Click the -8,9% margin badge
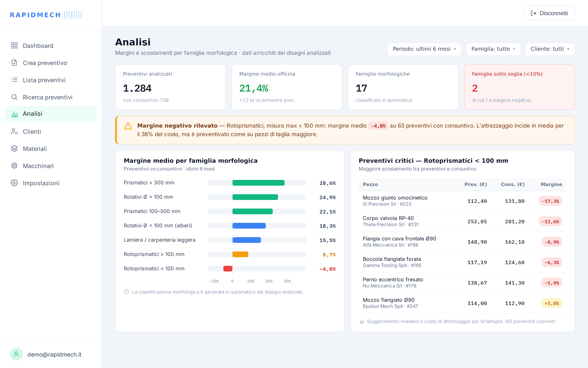The image size is (588, 368). tap(552, 242)
